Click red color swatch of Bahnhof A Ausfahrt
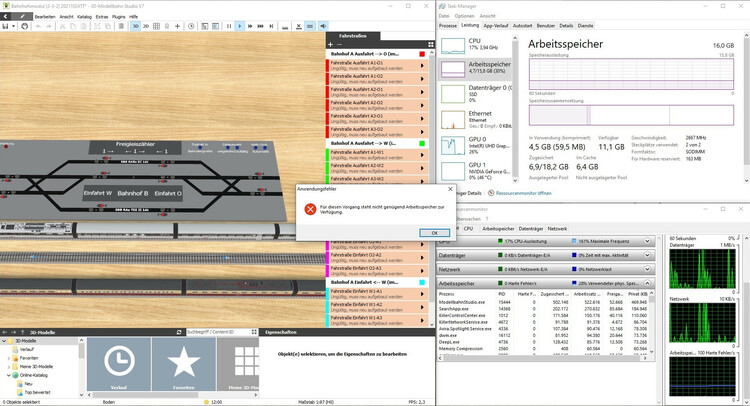Screen dimensions: 750x406 (x=423, y=54)
